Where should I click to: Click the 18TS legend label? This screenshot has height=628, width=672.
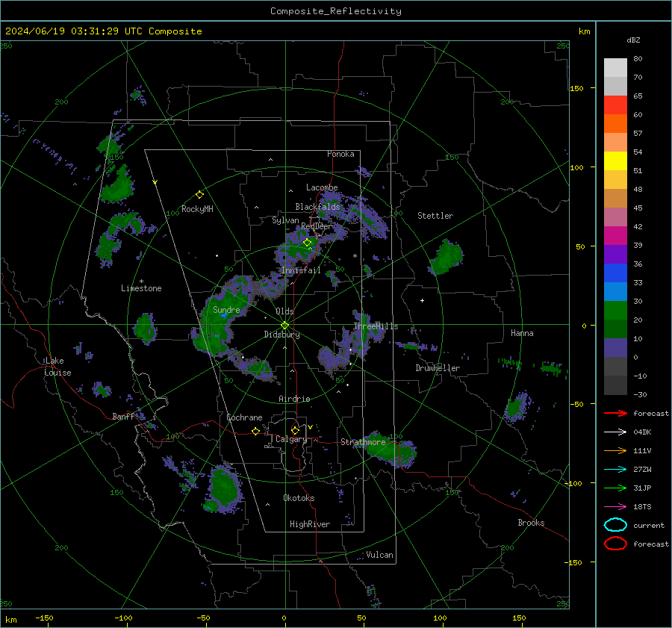(642, 507)
